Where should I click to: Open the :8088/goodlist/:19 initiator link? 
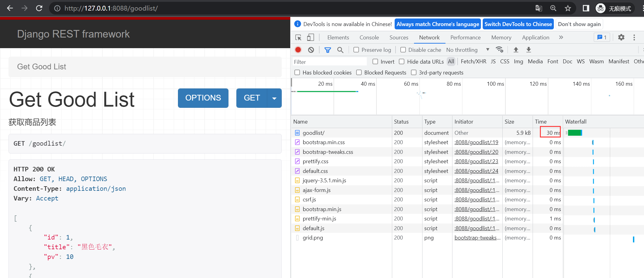476,142
